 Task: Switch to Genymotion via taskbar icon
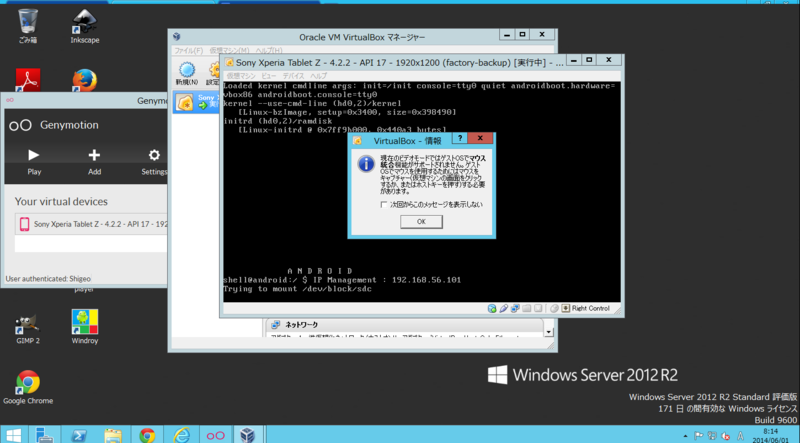pyautogui.click(x=215, y=435)
